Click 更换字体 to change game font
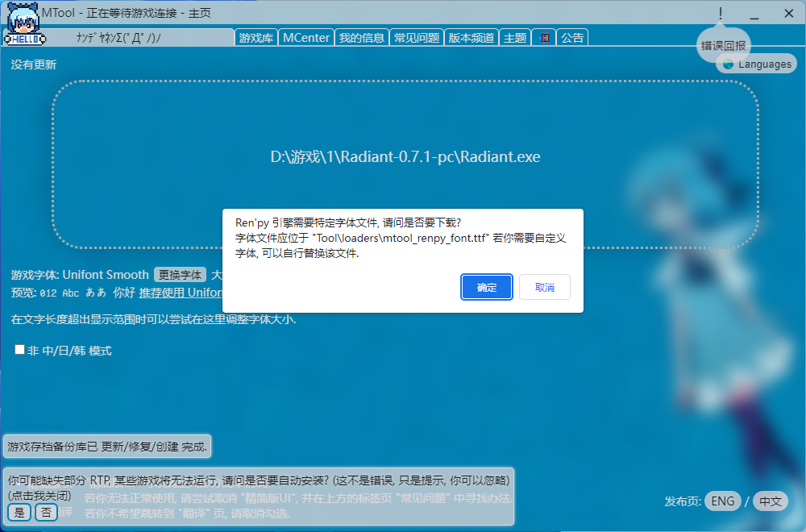This screenshot has height=532, width=806. (180, 275)
